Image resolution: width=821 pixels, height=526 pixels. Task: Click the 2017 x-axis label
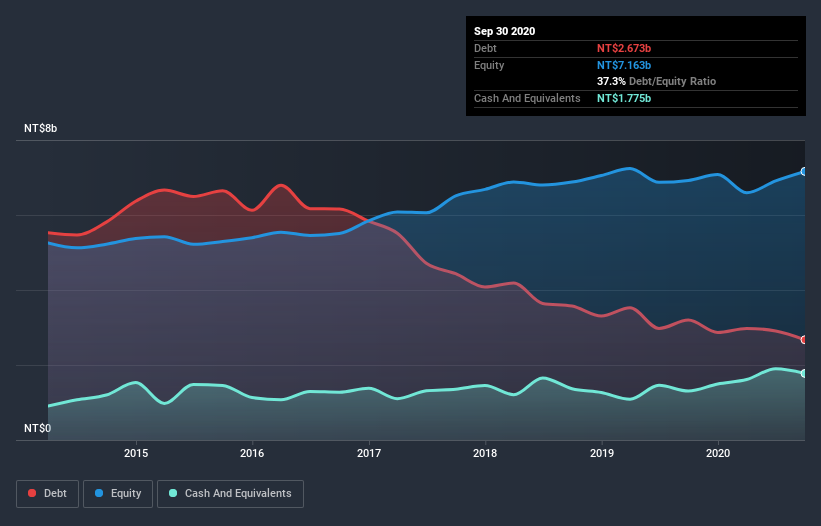369,453
